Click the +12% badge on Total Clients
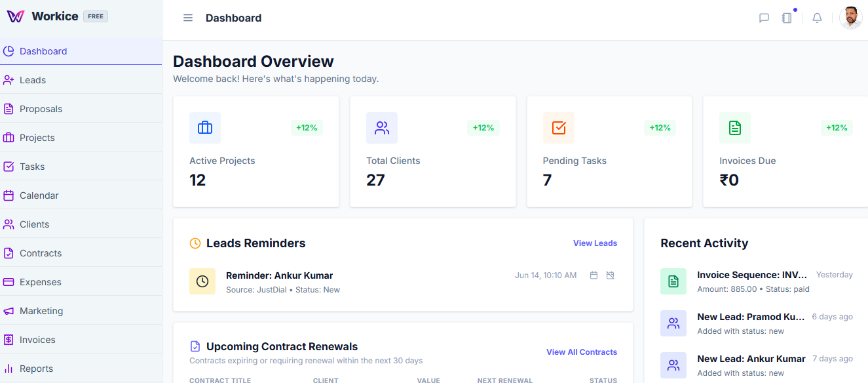The height and width of the screenshot is (383, 868). pos(483,128)
